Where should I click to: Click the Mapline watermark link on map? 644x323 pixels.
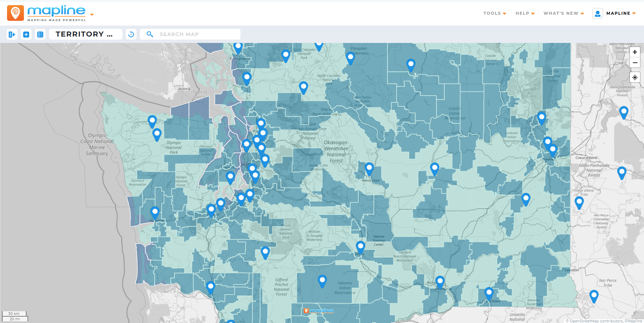click(x=318, y=311)
